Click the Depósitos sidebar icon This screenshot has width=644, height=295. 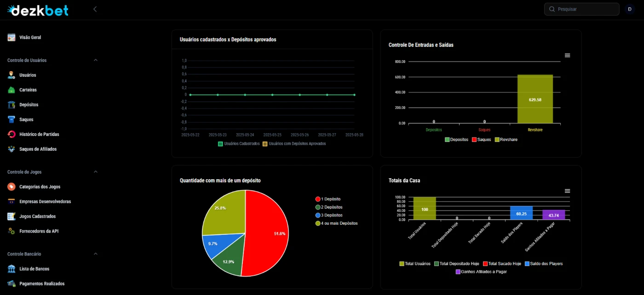point(11,105)
